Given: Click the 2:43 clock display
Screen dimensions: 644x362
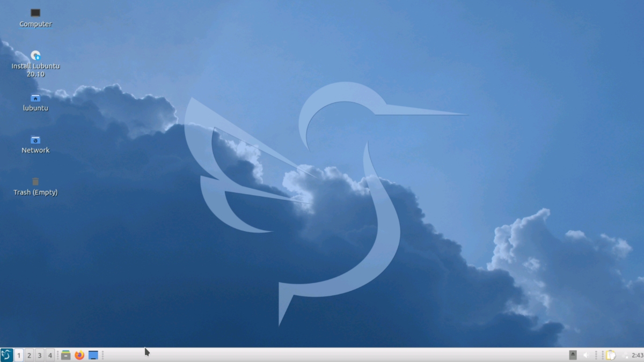Looking at the screenshot, I should pos(636,354).
